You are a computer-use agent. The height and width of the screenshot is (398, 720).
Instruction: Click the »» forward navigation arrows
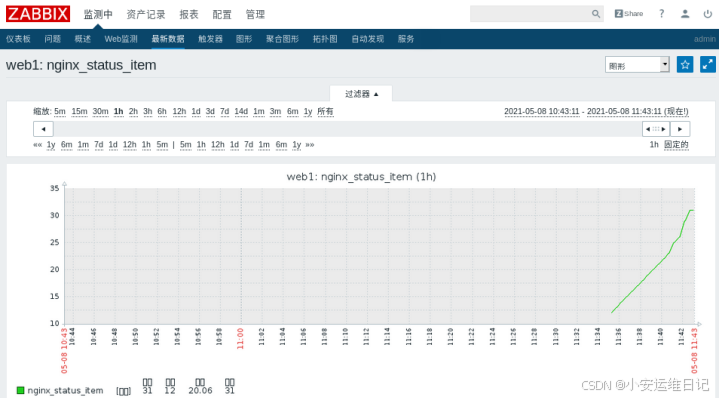coord(310,145)
